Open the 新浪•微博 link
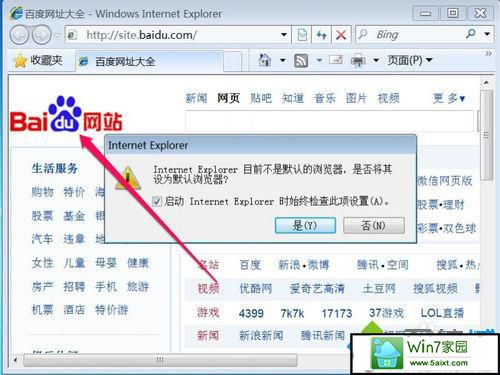The height and width of the screenshot is (375, 500). (x=304, y=265)
